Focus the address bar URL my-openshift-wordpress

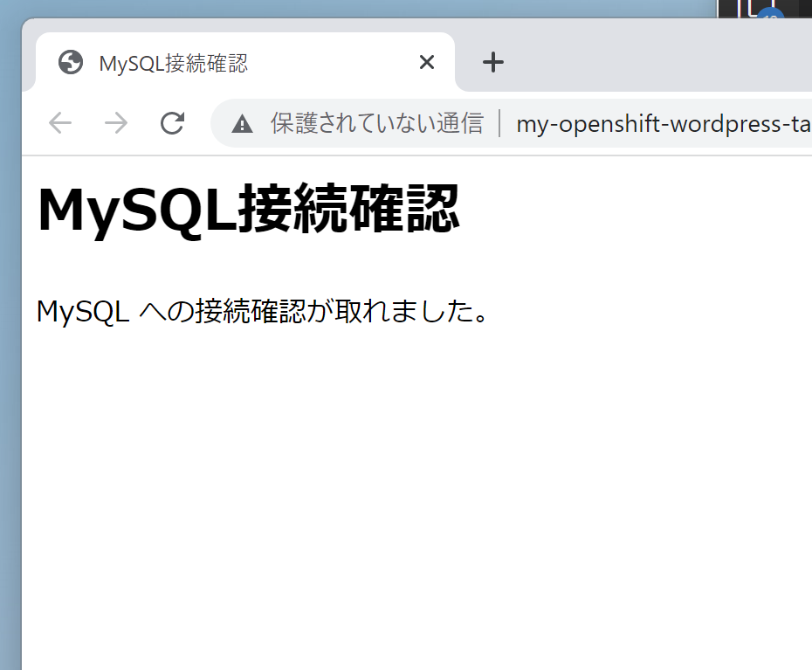tap(664, 124)
